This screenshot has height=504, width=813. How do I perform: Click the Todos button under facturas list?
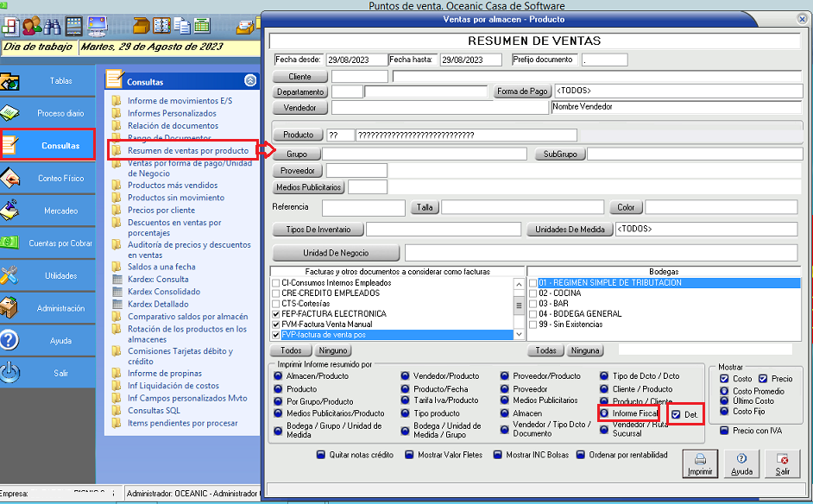292,351
